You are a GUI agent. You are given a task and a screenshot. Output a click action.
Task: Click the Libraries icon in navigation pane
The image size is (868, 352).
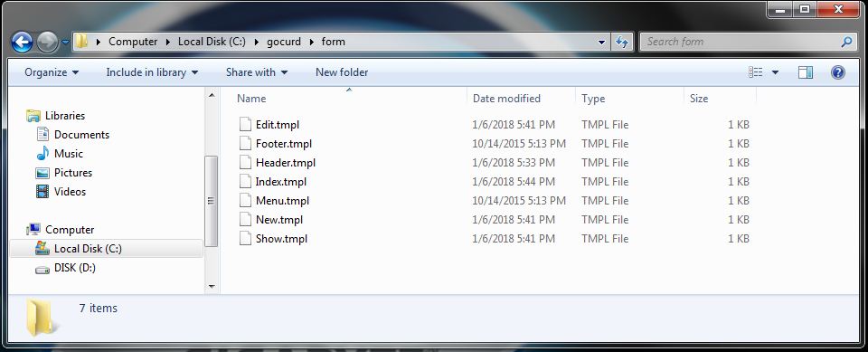33,116
